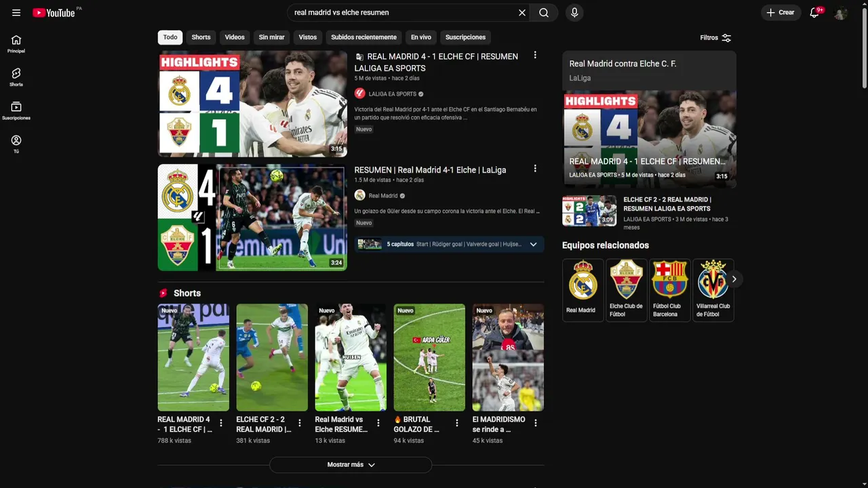The height and width of the screenshot is (488, 868).
Task: Go to Principal in sidebar
Action: coord(16,44)
